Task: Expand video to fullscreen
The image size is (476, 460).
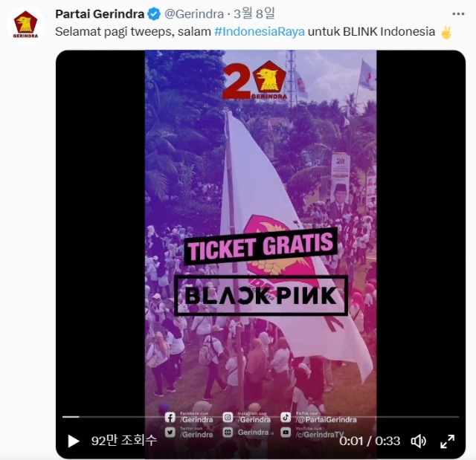Action: tap(447, 441)
